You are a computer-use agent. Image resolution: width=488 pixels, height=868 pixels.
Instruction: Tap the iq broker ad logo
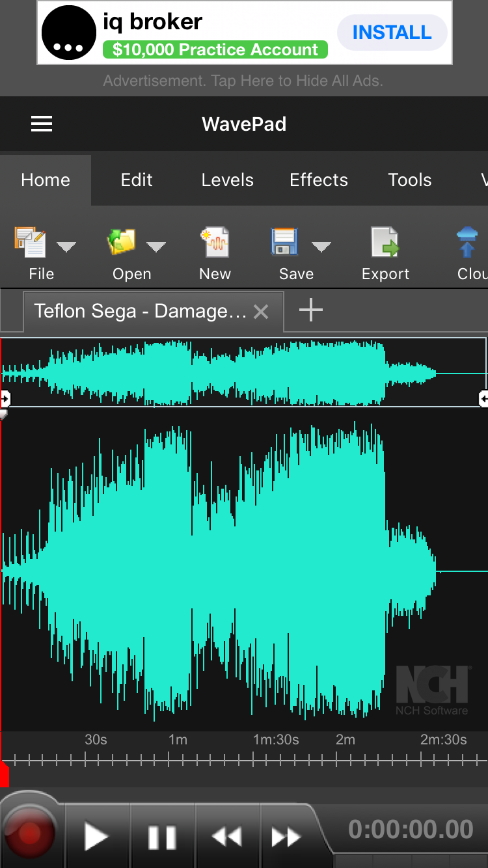(70, 33)
